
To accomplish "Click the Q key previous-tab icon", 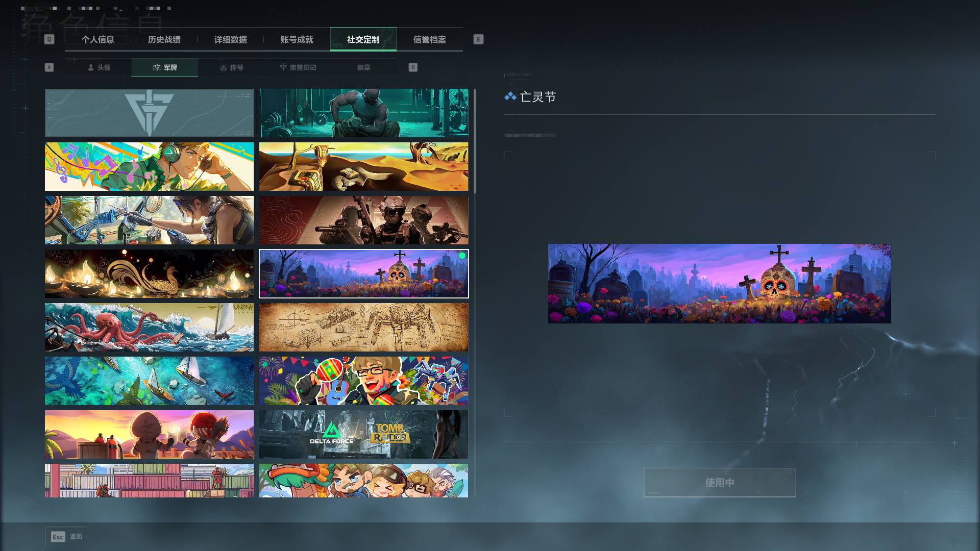I will click(49, 39).
